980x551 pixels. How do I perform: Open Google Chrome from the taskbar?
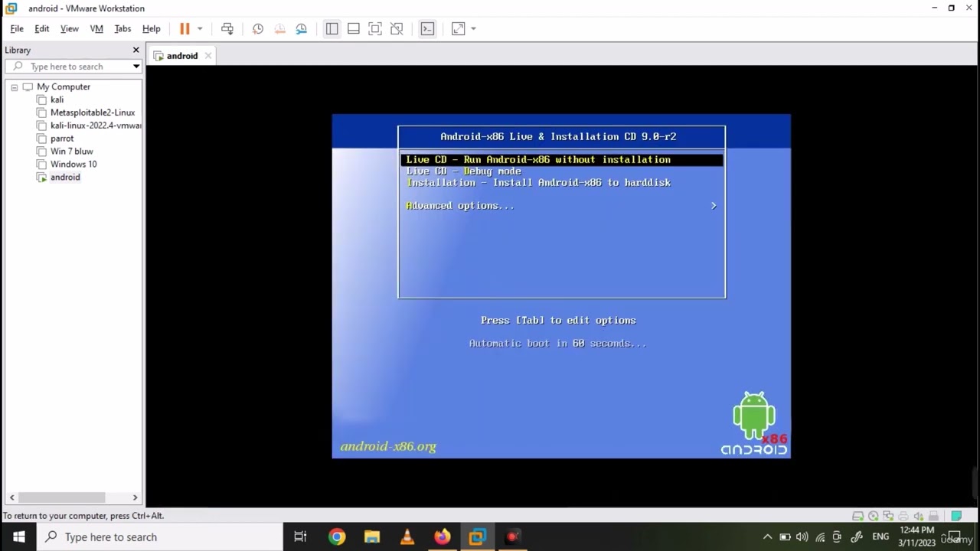[337, 537]
